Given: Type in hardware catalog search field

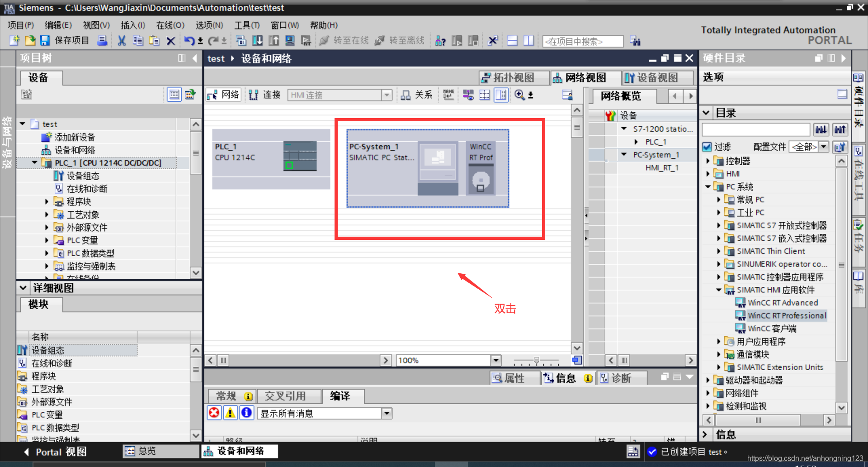Looking at the screenshot, I should click(756, 130).
